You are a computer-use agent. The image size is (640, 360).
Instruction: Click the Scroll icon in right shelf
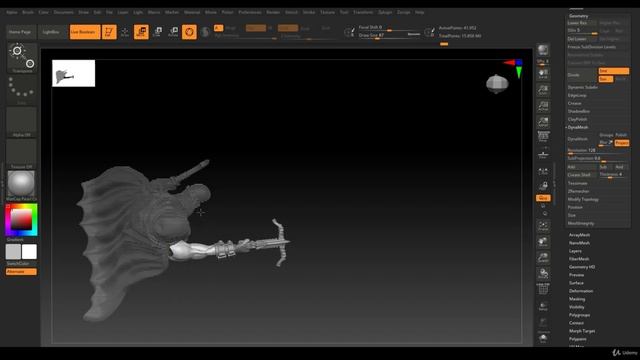[x=543, y=74]
